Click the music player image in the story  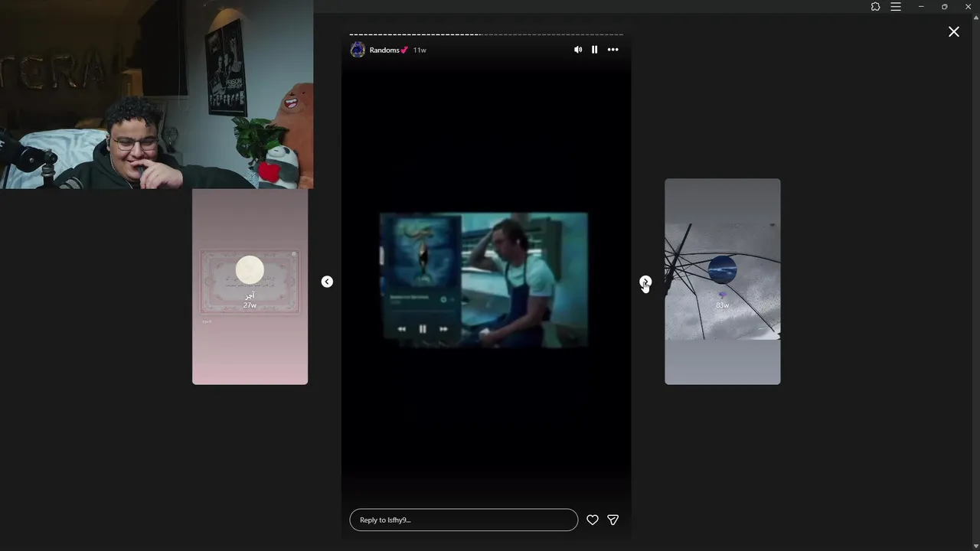(484, 280)
